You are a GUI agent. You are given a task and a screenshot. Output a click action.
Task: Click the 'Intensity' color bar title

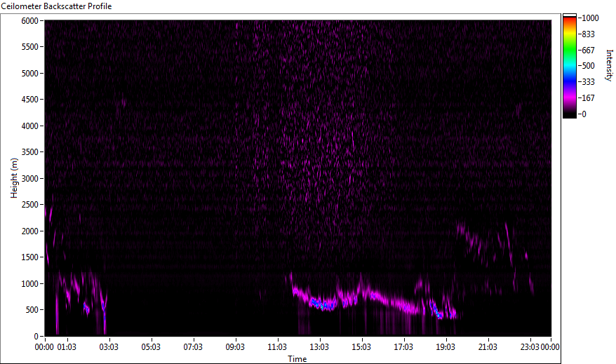pyautogui.click(x=609, y=65)
